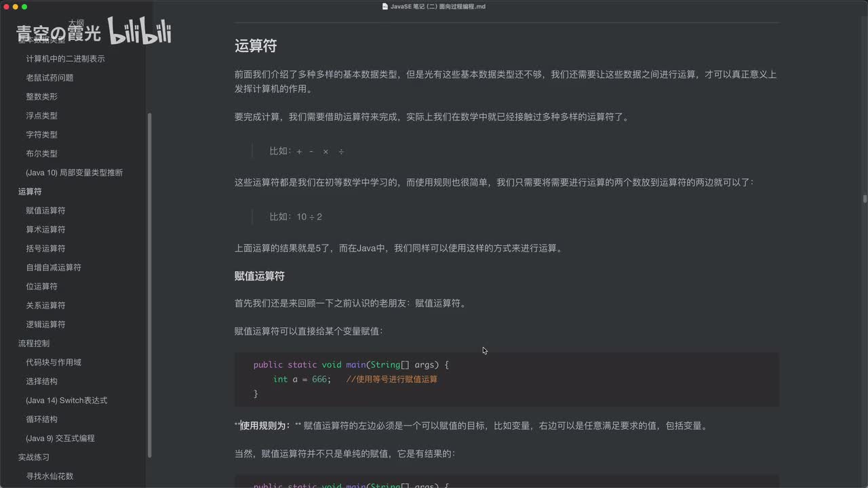
Task: Open 关系运算符 outline item
Action: click(45, 306)
